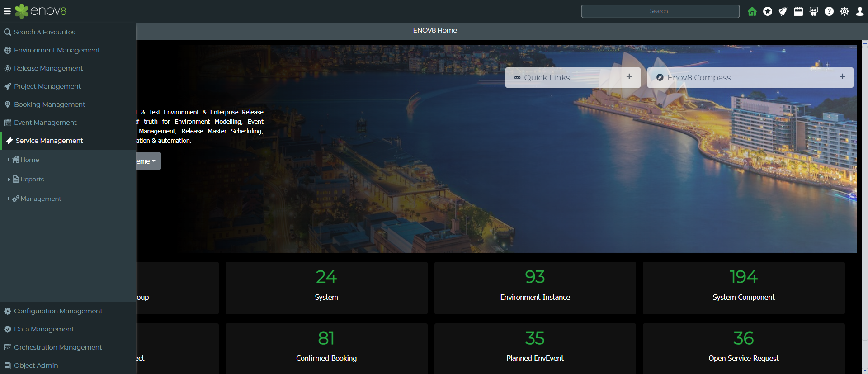Click the Environment Management globe icon
This screenshot has width=868, height=374.
pyautogui.click(x=8, y=50)
